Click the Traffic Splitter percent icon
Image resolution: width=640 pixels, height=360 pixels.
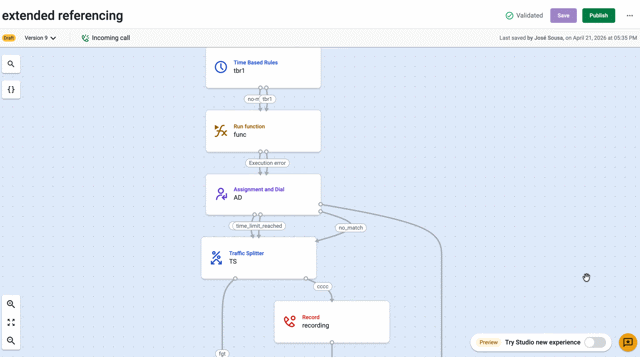coord(216,258)
